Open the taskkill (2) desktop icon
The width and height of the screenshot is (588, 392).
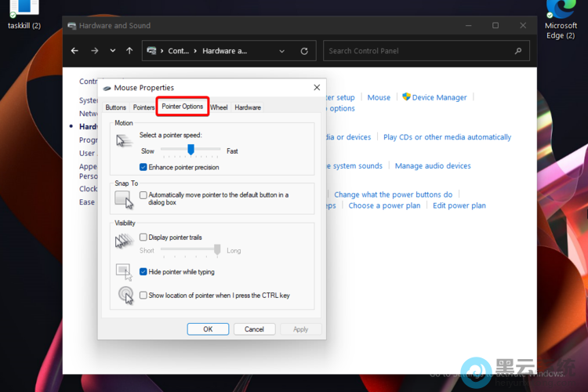click(24, 12)
